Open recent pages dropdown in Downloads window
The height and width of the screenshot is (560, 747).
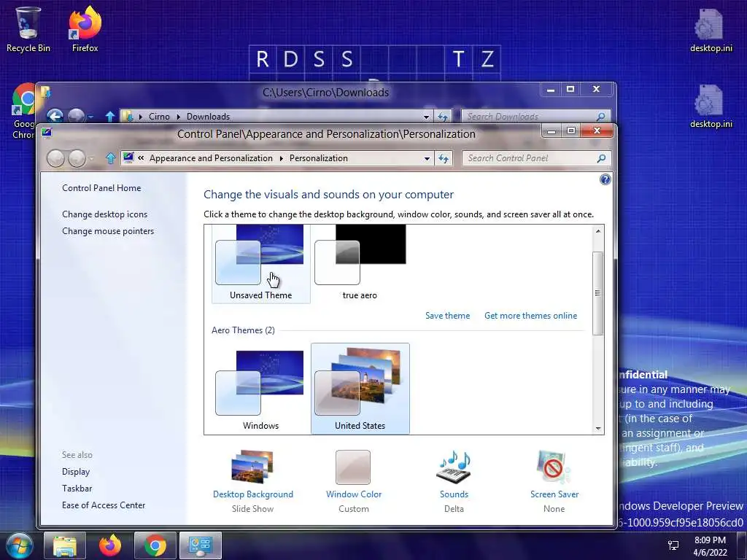pos(90,117)
